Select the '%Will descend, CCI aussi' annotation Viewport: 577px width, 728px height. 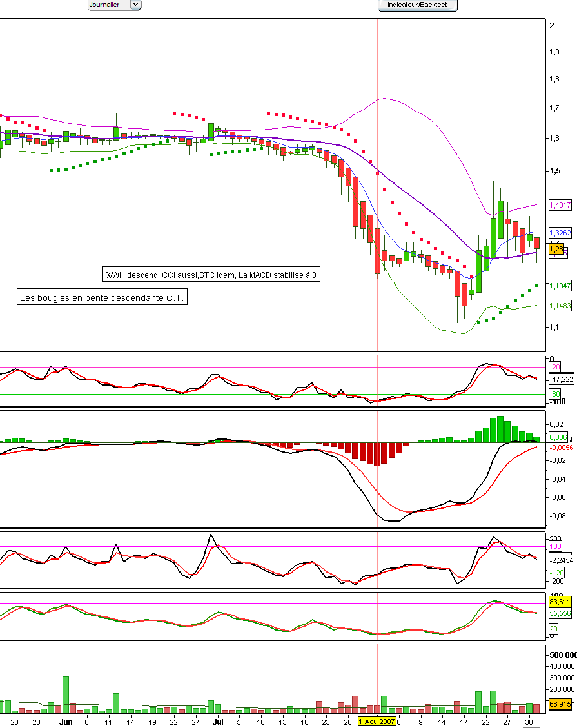click(212, 275)
